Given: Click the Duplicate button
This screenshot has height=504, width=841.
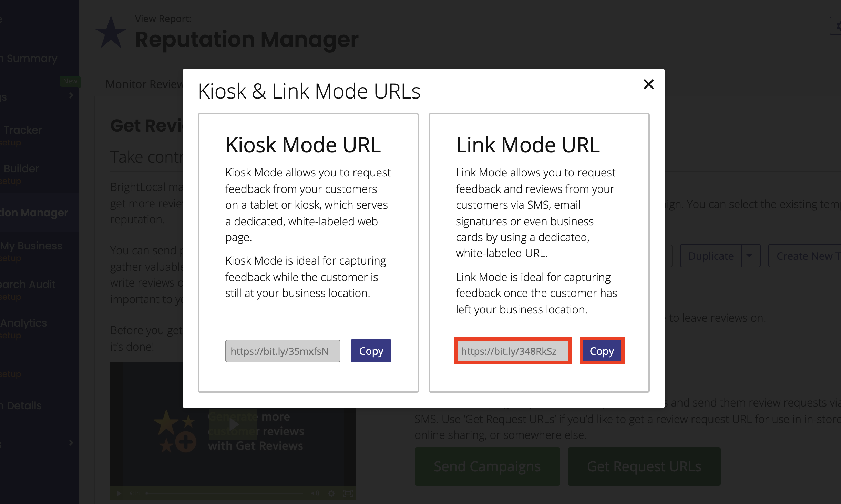Looking at the screenshot, I should [x=711, y=256].
